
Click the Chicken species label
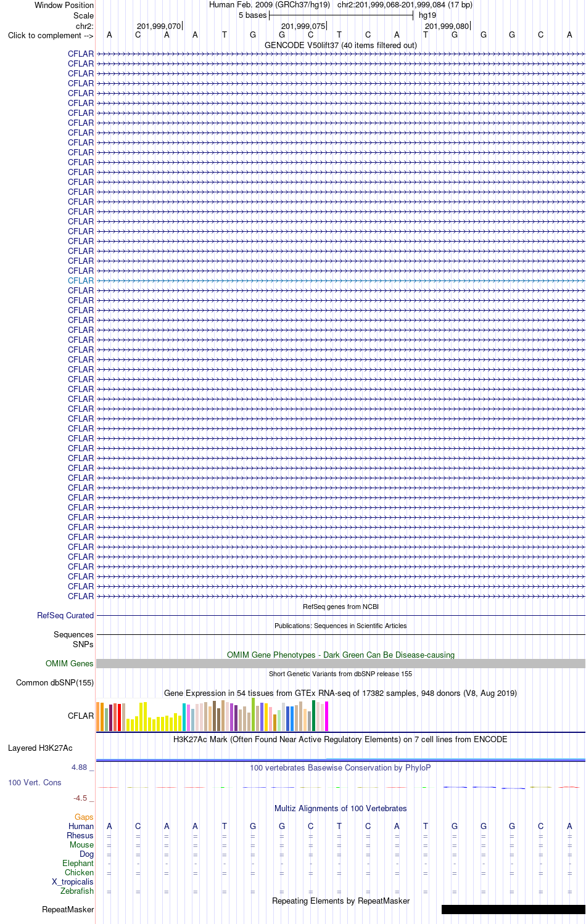point(80,872)
